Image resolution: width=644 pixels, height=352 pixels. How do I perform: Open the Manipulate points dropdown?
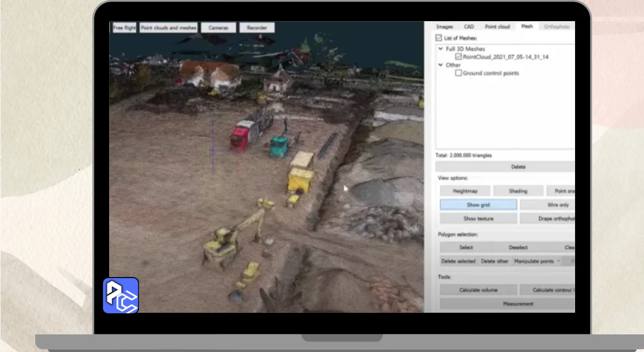click(536, 261)
